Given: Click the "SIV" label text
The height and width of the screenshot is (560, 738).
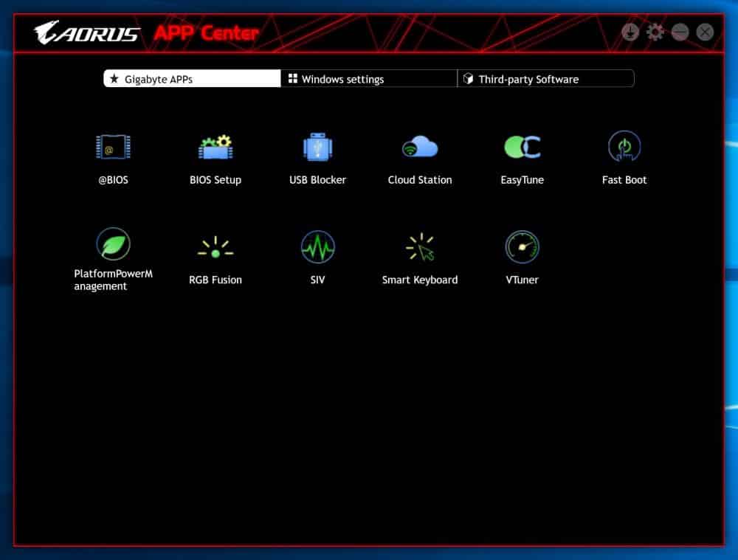Looking at the screenshot, I should click(x=317, y=280).
